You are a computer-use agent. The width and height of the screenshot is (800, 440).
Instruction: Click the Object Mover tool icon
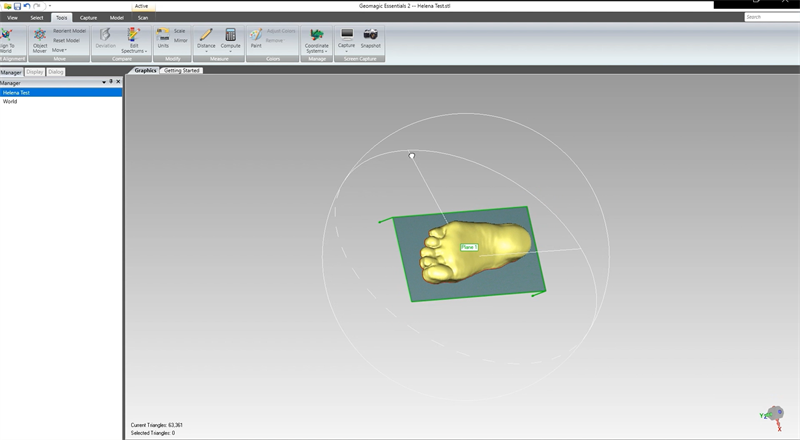click(40, 35)
